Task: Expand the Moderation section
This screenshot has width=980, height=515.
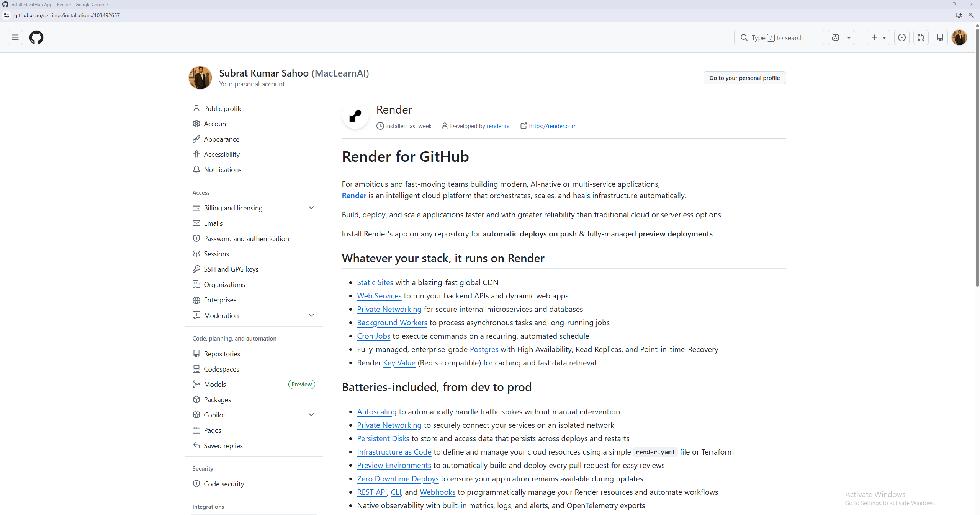Action: (x=311, y=315)
